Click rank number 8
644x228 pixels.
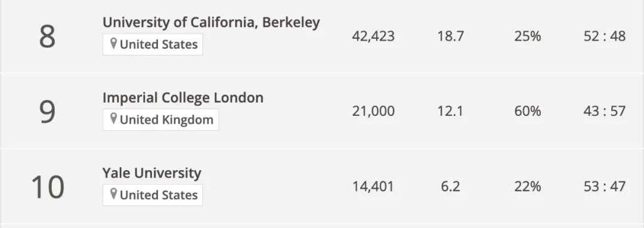(47, 37)
